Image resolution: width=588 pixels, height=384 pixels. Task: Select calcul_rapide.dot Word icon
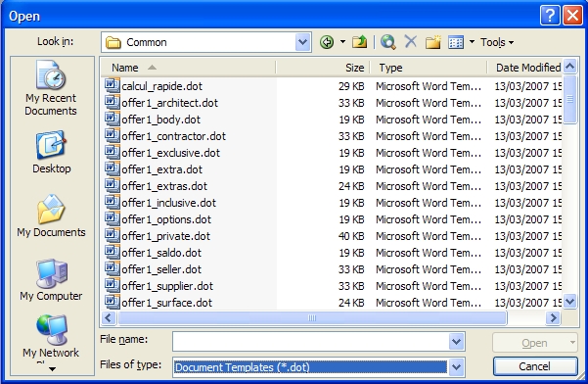click(113, 85)
